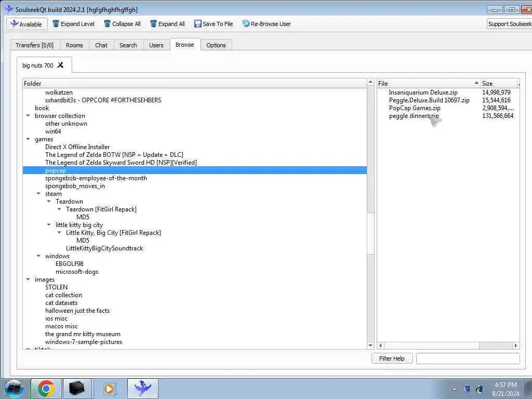
Task: Click the folder tree scroll up arrow
Action: click(x=370, y=83)
